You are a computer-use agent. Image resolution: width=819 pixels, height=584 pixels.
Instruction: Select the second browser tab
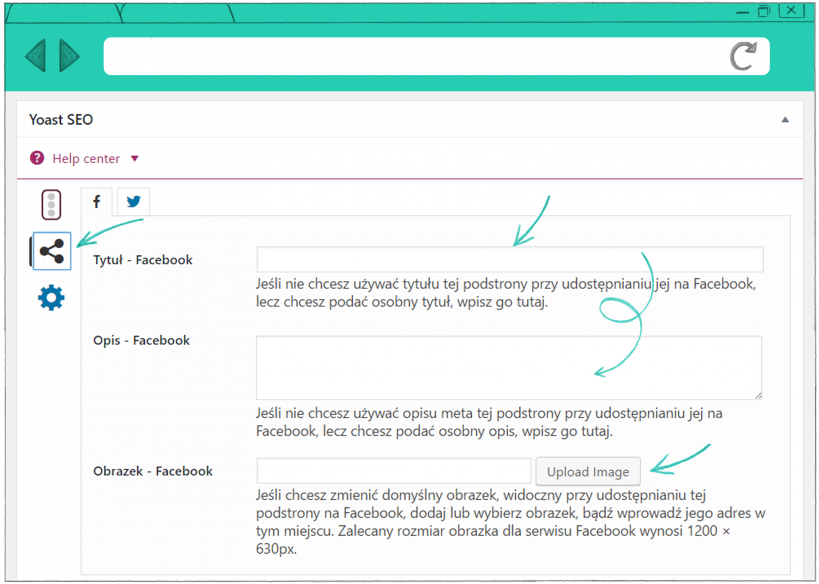pyautogui.click(x=177, y=13)
